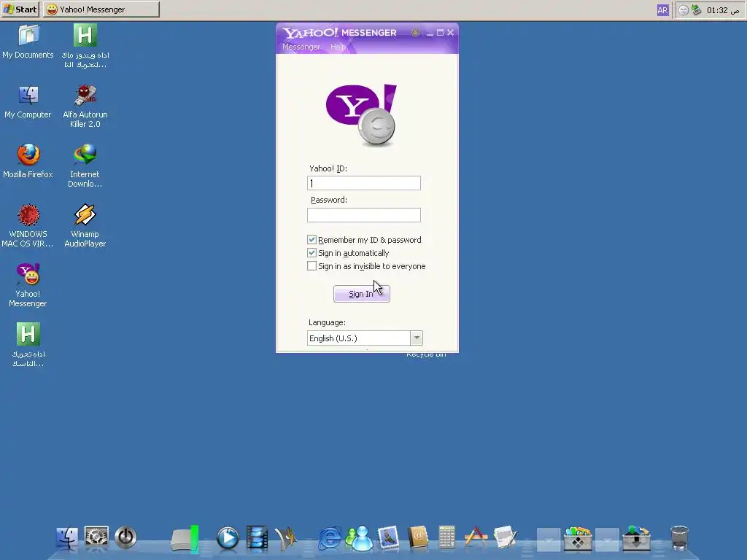Viewport: 747px width, 560px height.
Task: Maximize the Yahoo! Messenger window
Action: click(x=440, y=33)
